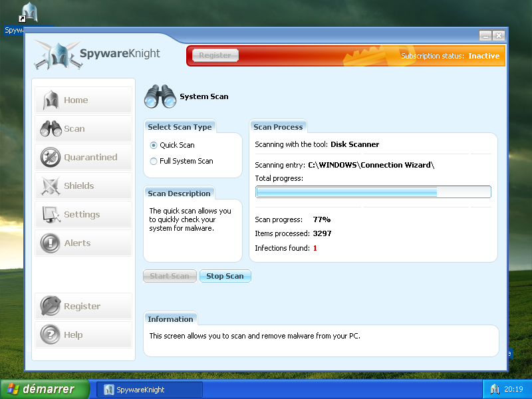Open the Home section label
The height and width of the screenshot is (399, 532).
click(x=76, y=100)
